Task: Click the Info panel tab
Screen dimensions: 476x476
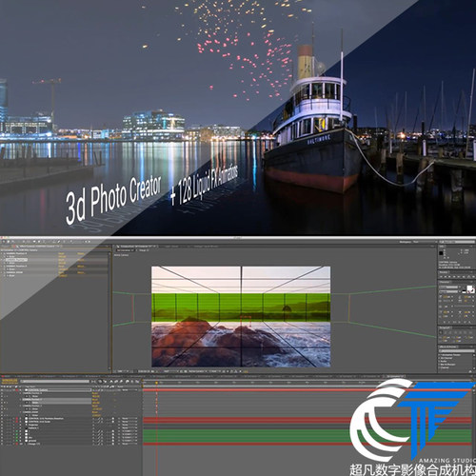Action: tap(442, 247)
